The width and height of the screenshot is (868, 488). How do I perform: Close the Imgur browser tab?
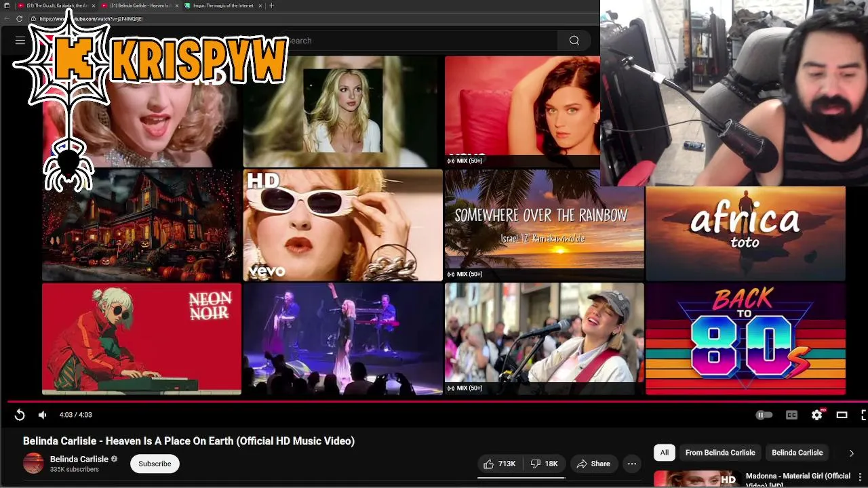point(260,5)
